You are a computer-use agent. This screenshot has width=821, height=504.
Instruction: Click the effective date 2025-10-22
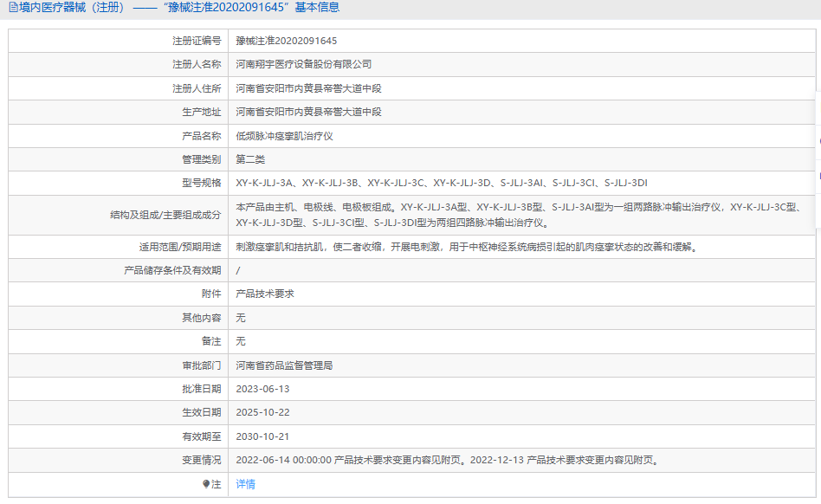click(263, 412)
